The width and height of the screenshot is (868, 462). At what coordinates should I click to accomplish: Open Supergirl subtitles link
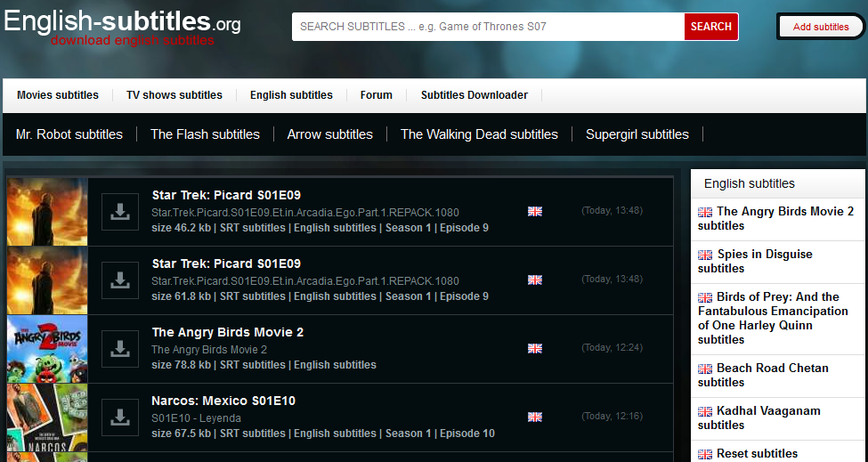pos(637,134)
